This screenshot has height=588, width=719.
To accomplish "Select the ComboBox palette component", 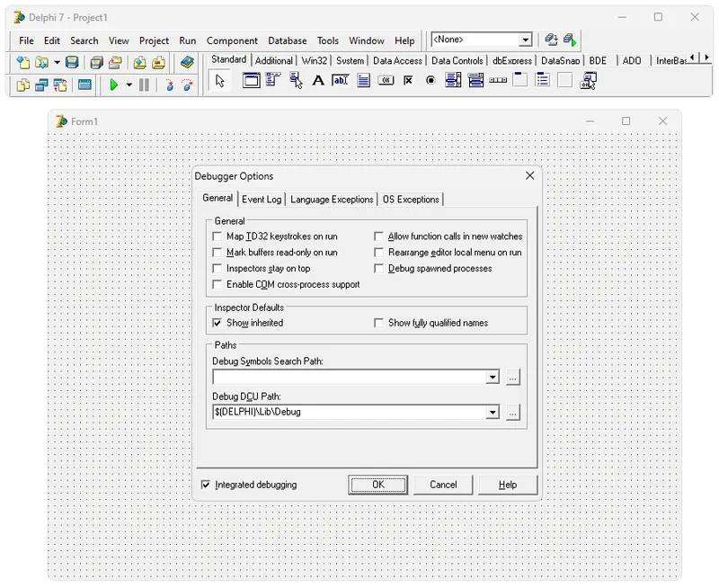I will 475,81.
